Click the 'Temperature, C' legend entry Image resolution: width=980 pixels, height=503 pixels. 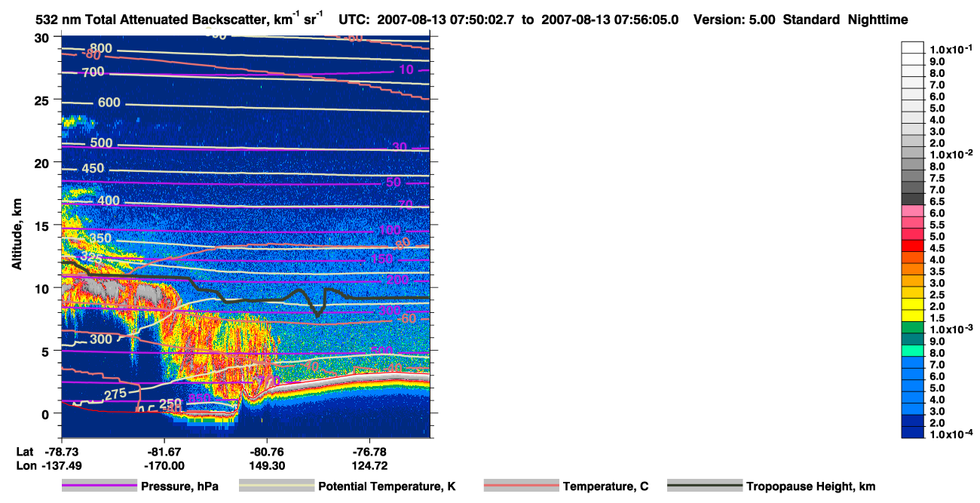(x=605, y=486)
